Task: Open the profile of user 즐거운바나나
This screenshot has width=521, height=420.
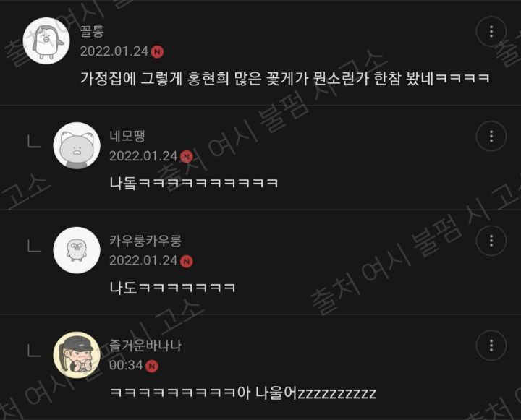Action: (x=145, y=346)
